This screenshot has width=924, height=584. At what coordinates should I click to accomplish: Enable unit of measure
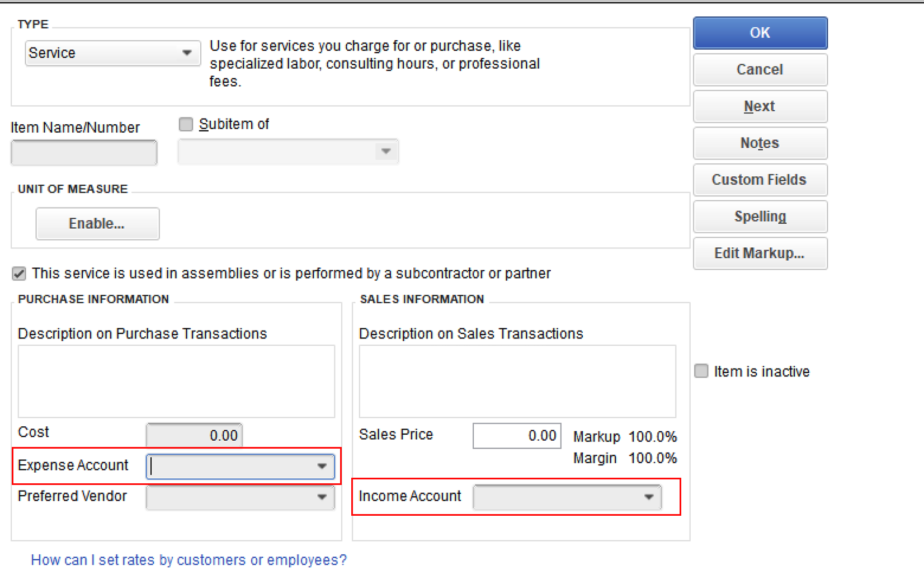pyautogui.click(x=97, y=224)
